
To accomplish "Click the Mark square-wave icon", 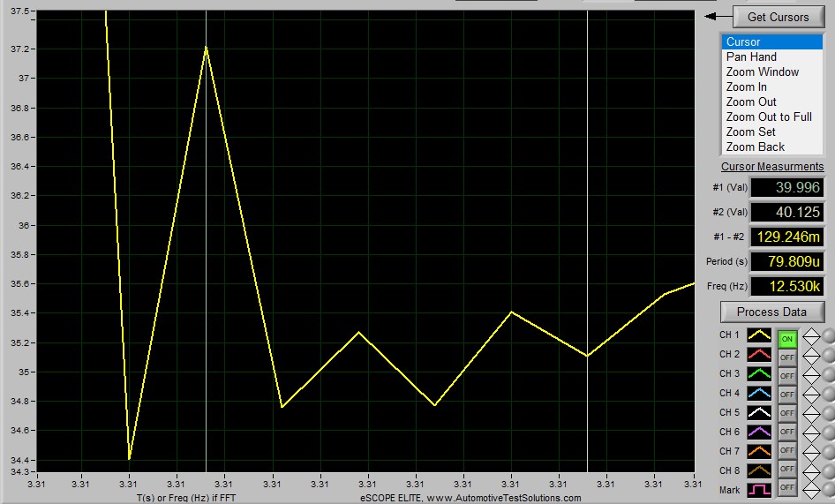I will (x=759, y=489).
